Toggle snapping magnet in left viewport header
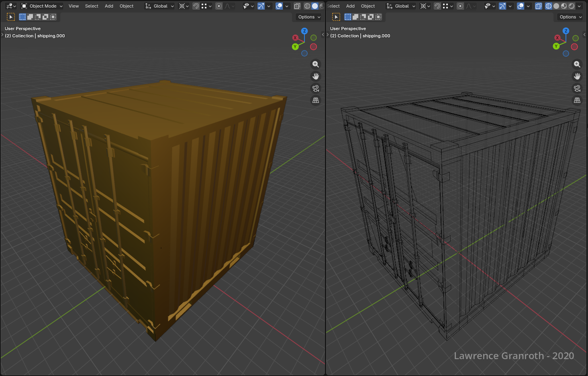Screen dimensions: 588x376 [196, 6]
